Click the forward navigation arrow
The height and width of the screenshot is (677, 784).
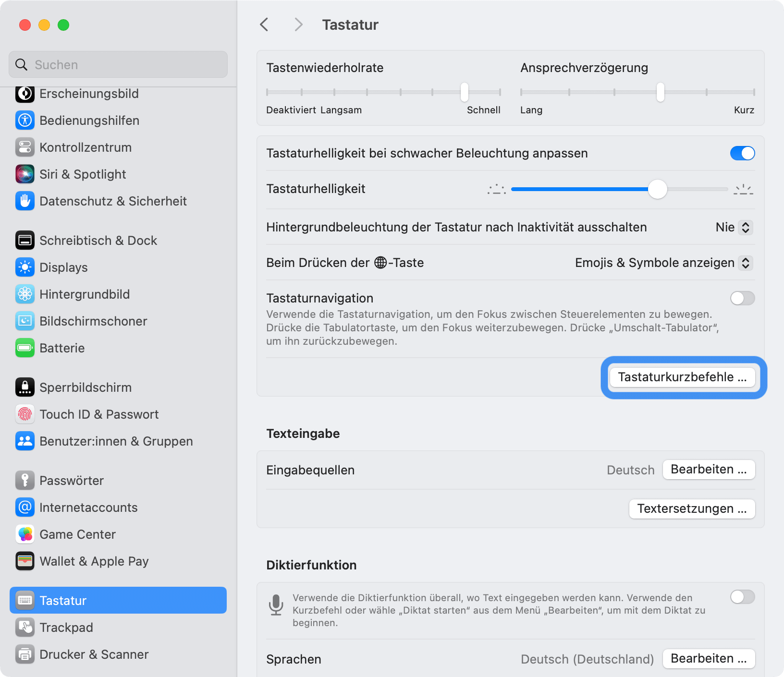pos(298,24)
